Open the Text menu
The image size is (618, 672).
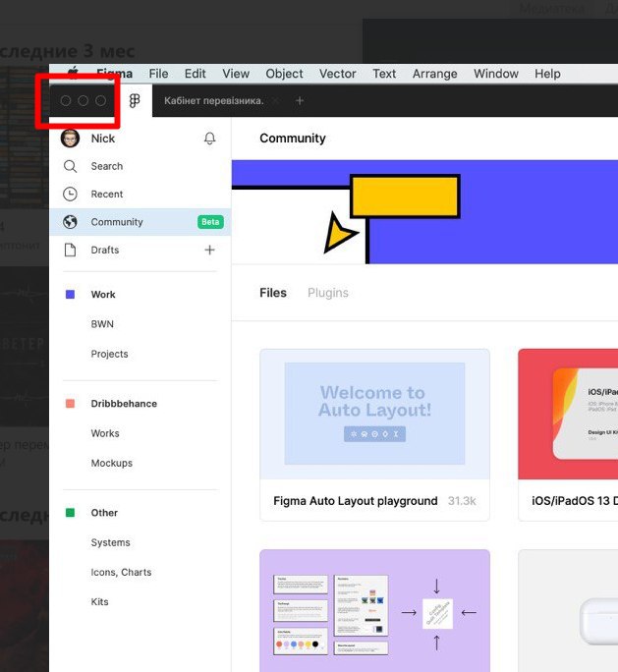(x=384, y=74)
